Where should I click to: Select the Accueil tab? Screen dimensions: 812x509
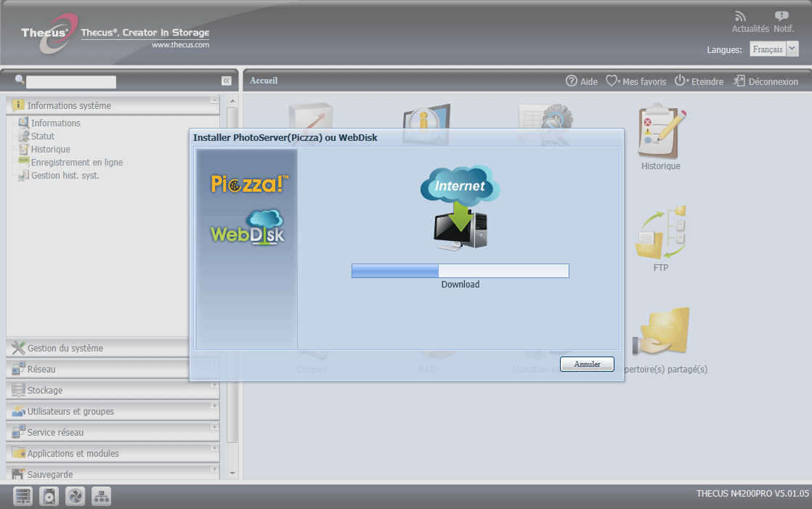pos(264,81)
